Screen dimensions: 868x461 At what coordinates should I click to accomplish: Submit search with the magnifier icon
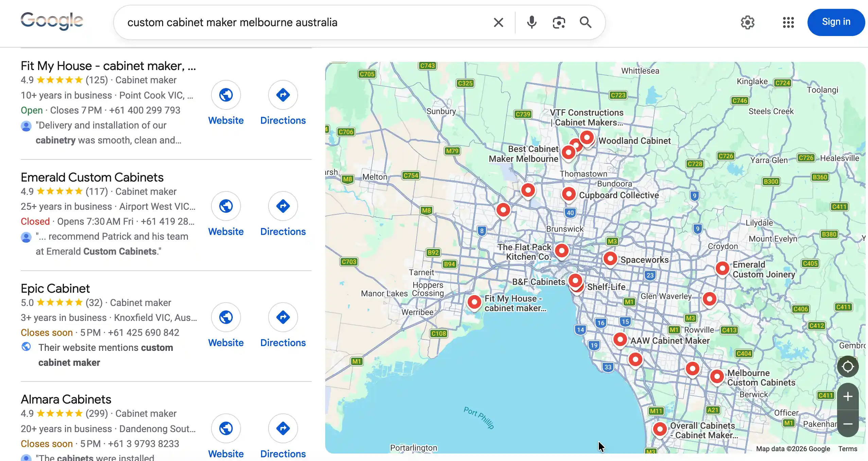pyautogui.click(x=586, y=22)
